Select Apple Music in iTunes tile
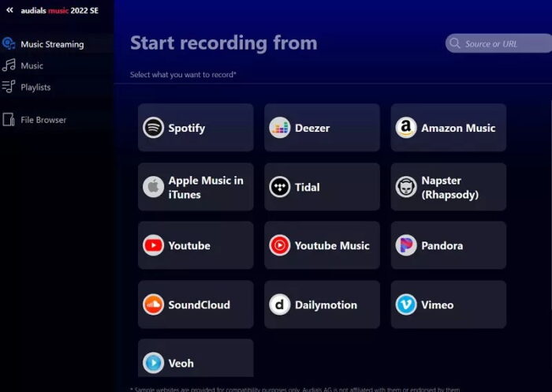The image size is (552, 392). [x=196, y=187]
